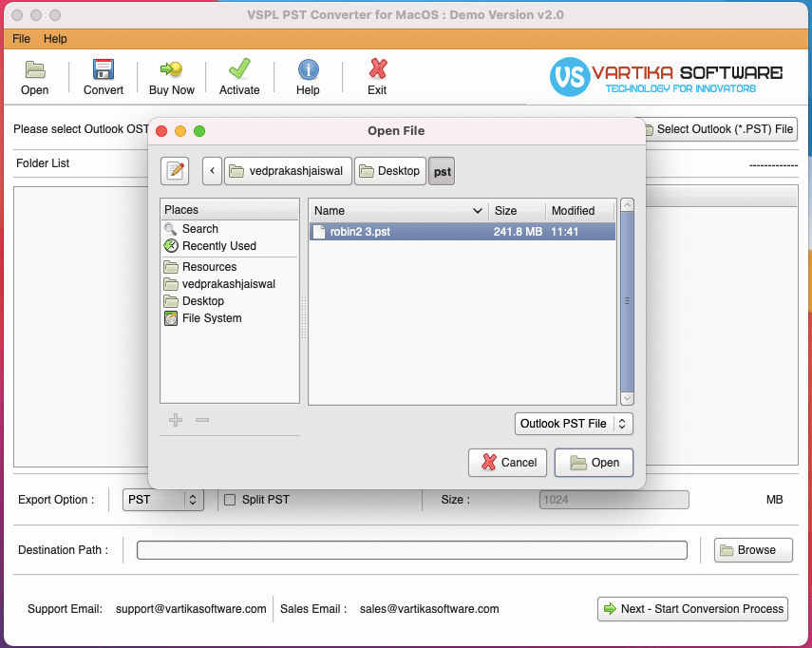This screenshot has width=812, height=648.
Task: Click the Open toolbar icon
Action: point(35,69)
